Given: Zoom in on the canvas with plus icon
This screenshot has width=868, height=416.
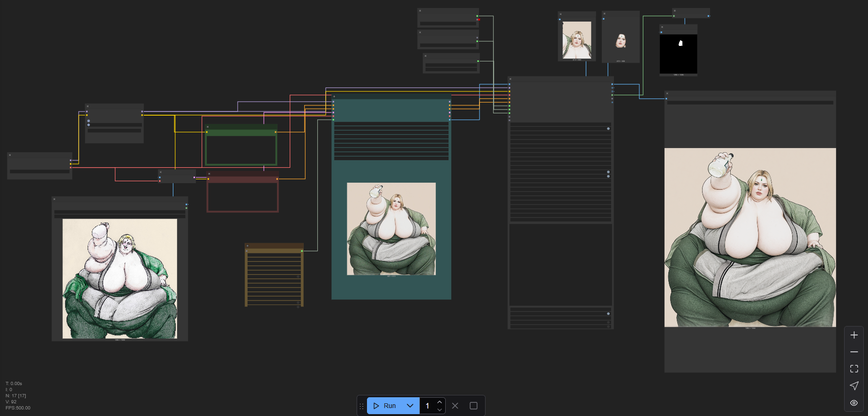Looking at the screenshot, I should 854,335.
